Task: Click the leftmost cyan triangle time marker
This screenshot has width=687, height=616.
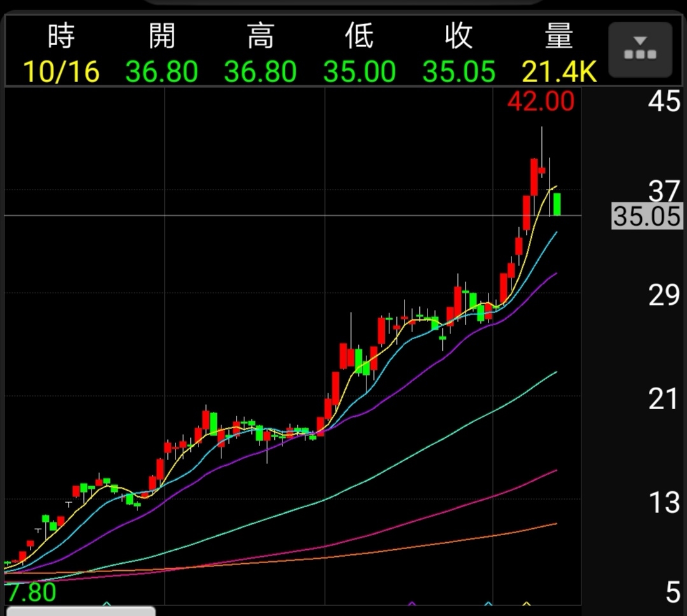Action: 107,603
